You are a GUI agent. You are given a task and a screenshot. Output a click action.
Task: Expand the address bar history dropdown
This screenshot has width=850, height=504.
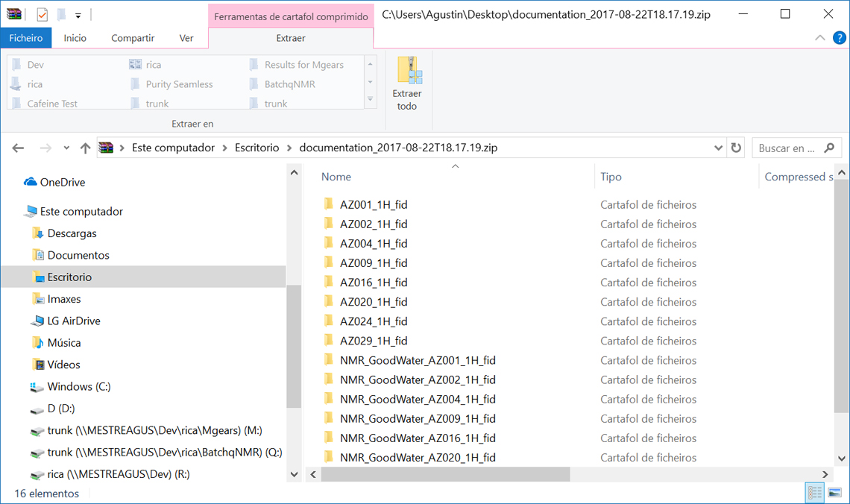pos(719,148)
